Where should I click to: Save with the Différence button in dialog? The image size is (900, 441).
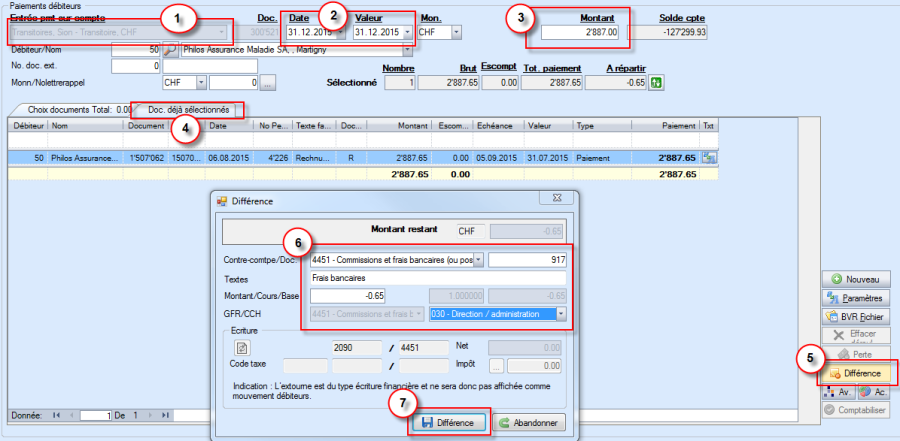tap(449, 422)
